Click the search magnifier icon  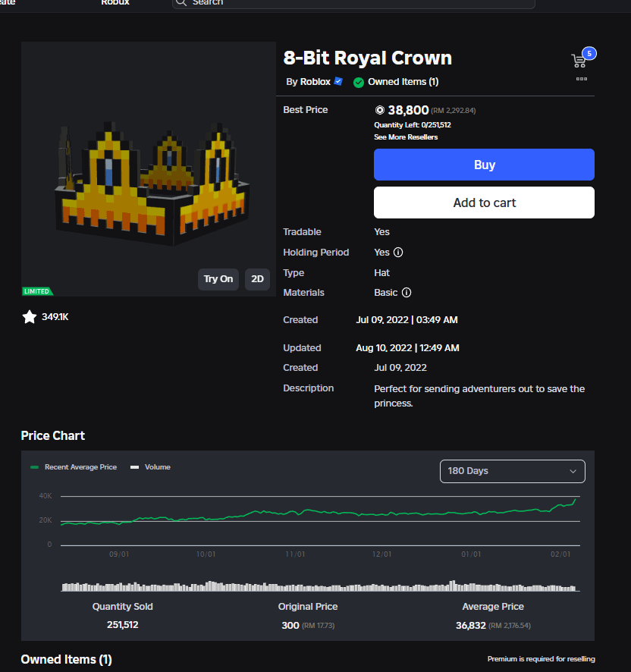(181, 2)
